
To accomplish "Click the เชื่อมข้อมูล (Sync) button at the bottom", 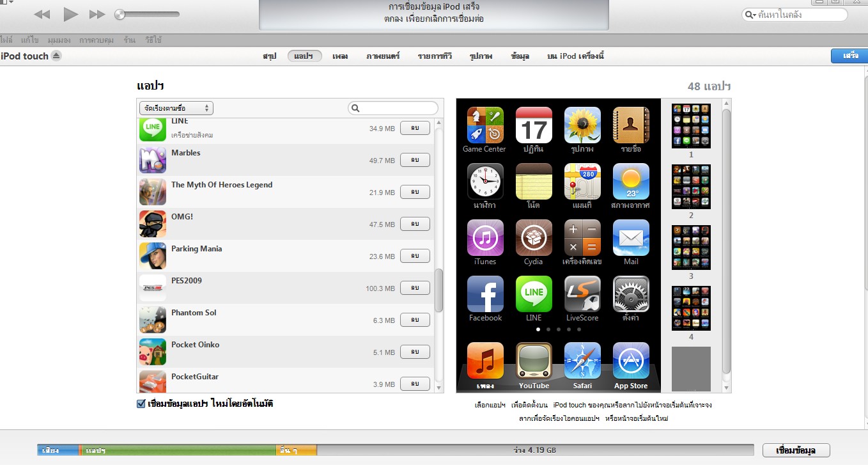I will (796, 450).
